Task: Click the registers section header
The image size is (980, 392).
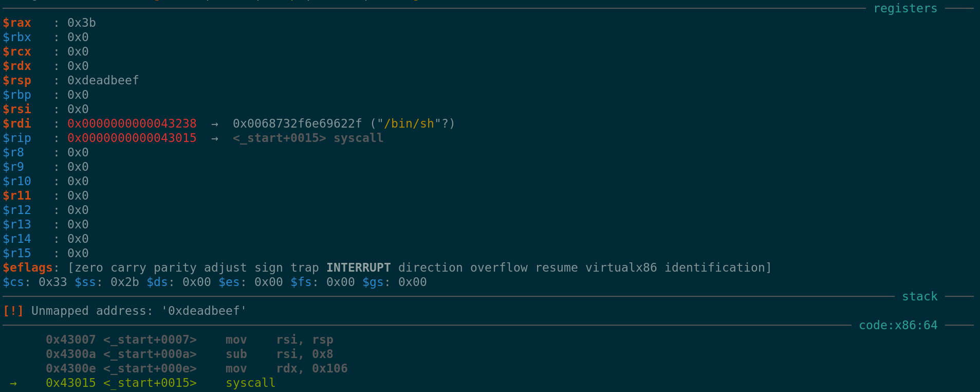Action: [905, 9]
